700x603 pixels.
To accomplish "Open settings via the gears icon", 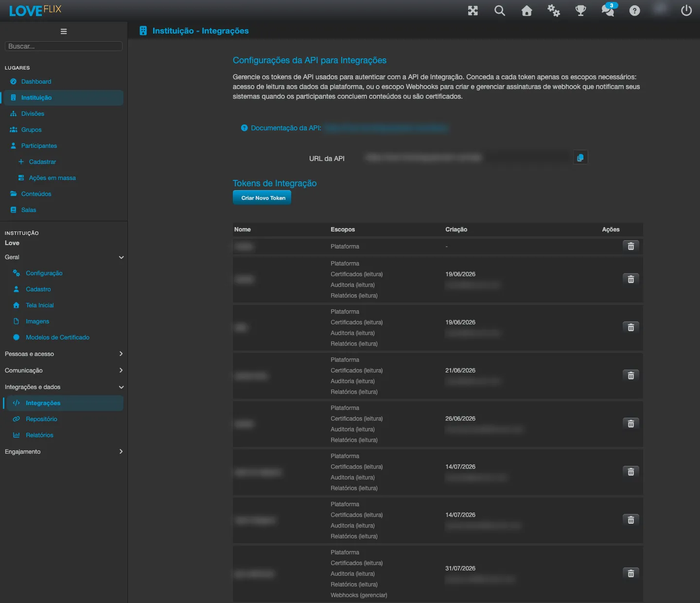I will click(x=554, y=11).
